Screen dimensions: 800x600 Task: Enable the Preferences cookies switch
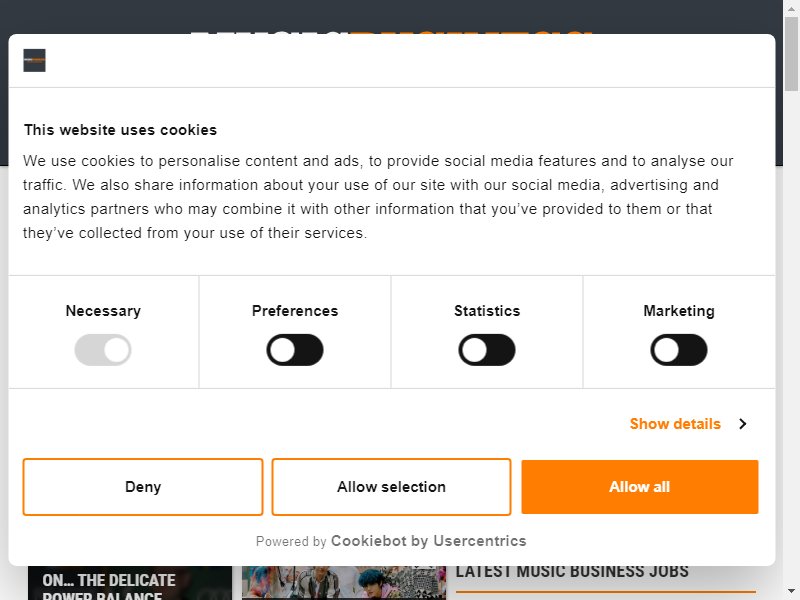pos(295,350)
